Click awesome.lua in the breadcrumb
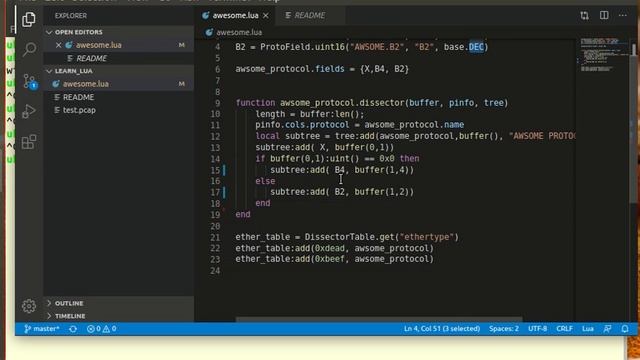Screen dimensions: 640x360 point(239,32)
